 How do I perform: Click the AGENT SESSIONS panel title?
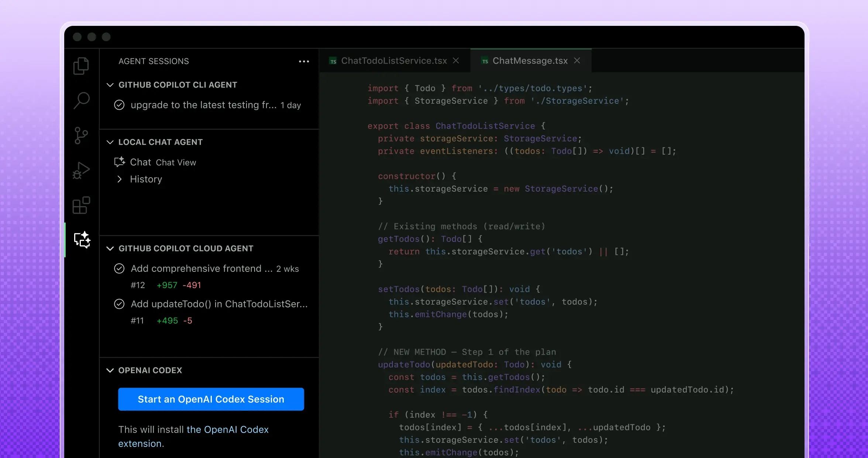click(x=154, y=61)
